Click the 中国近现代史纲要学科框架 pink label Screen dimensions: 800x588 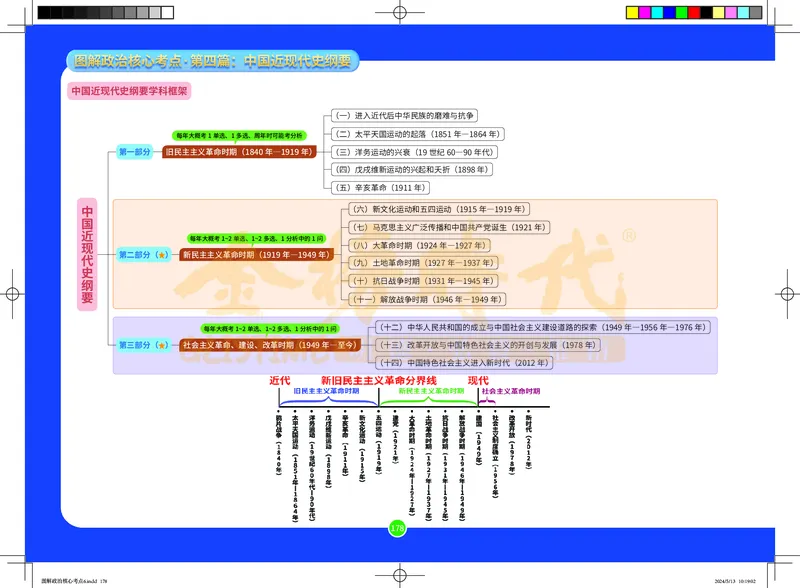[129, 91]
